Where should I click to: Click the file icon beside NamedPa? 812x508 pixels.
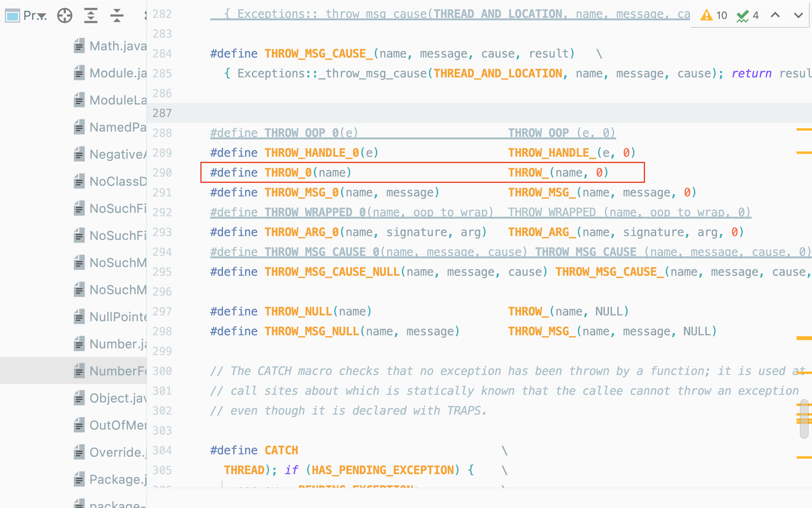point(79,127)
